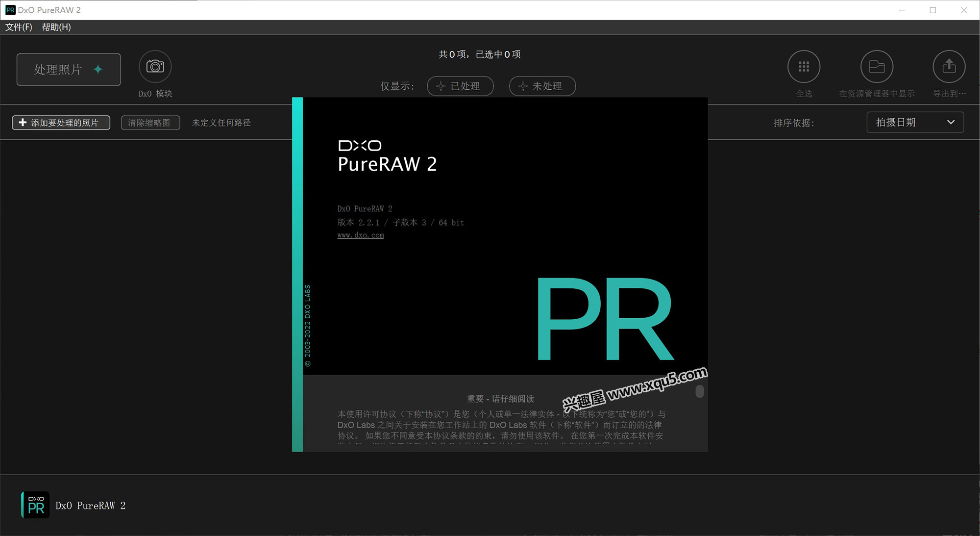Click the 清除缩略图 button
Viewport: 980px width, 536px height.
click(150, 123)
